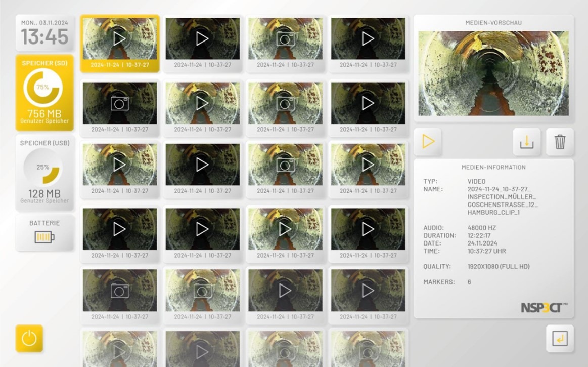Select the rightmost video thumbnail in fourth row
The height and width of the screenshot is (367, 588).
368,229
